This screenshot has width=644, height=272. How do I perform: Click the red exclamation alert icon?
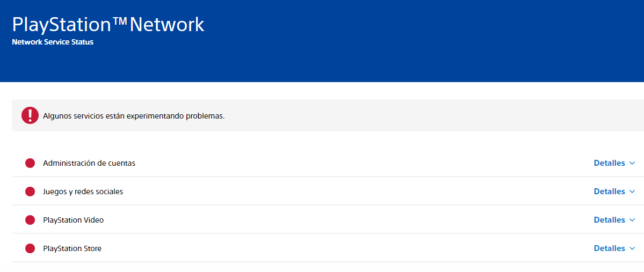(30, 115)
